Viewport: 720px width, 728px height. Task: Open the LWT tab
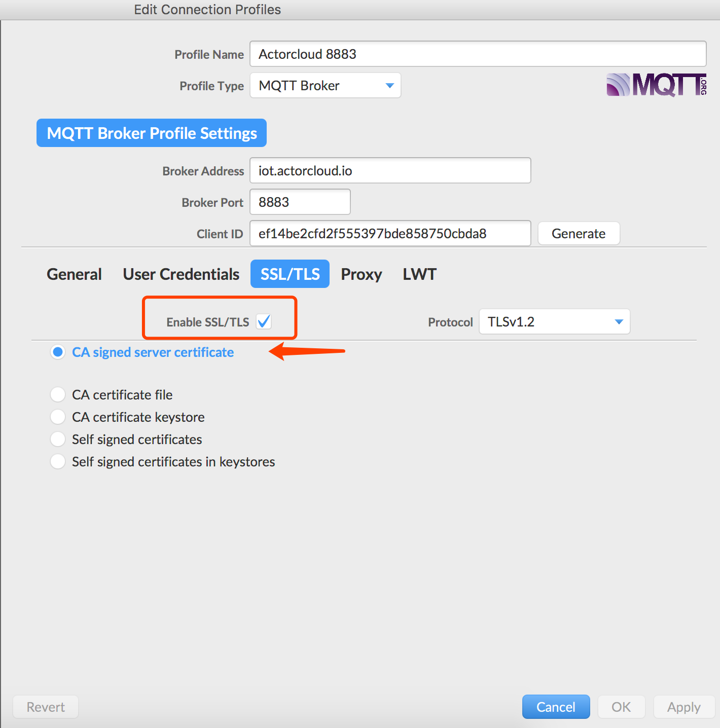(x=419, y=274)
